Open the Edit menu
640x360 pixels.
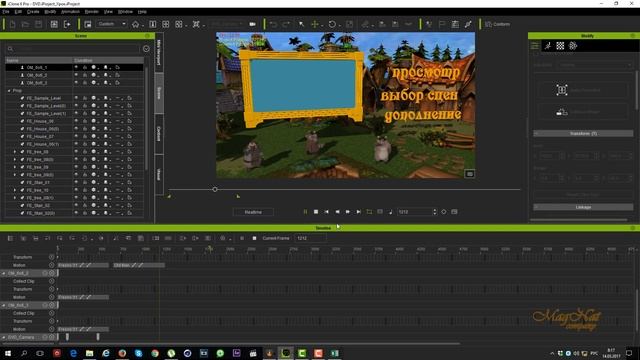(x=18, y=12)
